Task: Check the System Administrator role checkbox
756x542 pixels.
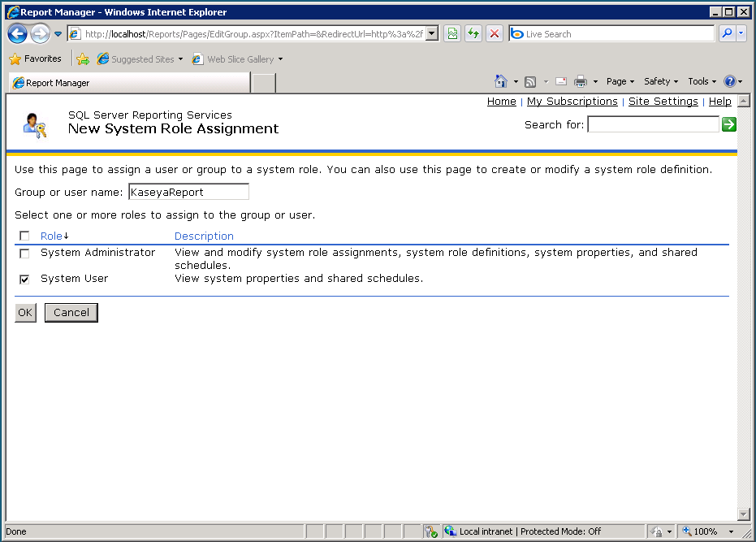Action: coord(24,254)
